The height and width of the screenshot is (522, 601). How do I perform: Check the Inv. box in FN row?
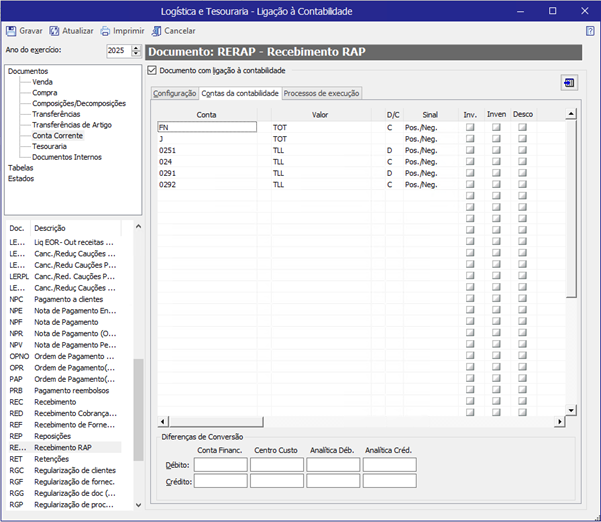(470, 127)
